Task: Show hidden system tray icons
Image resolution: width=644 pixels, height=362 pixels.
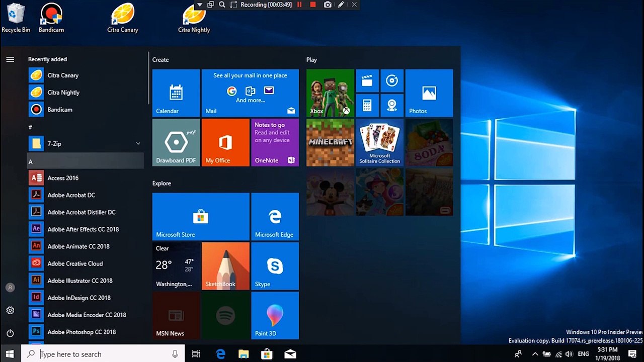Action: 535,354
